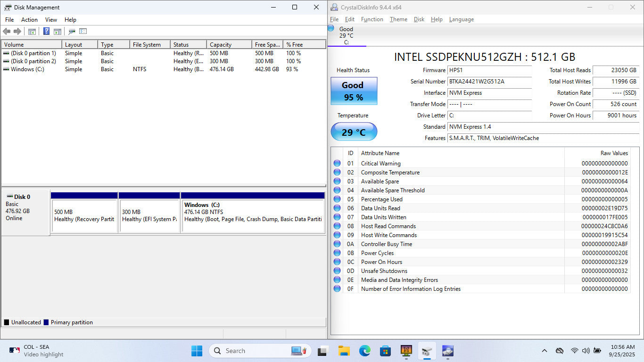
Task: Click the Task View taskbar icon
Action: pos(323,351)
